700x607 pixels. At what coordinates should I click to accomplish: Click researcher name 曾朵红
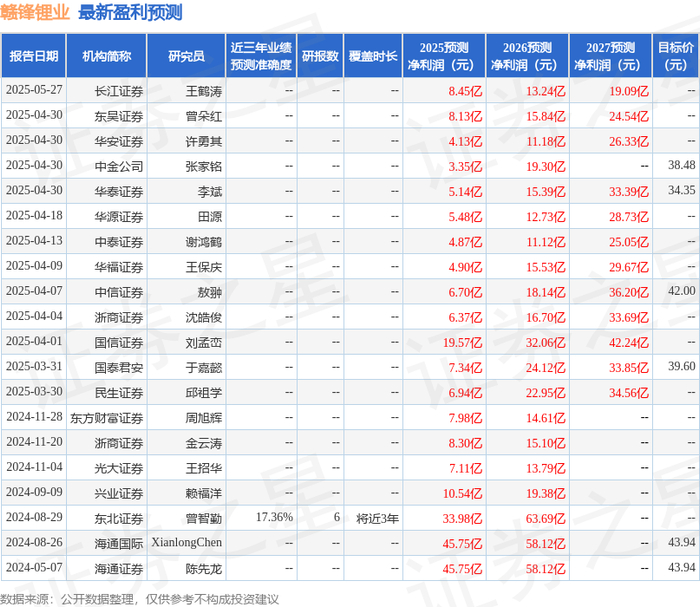204,116
